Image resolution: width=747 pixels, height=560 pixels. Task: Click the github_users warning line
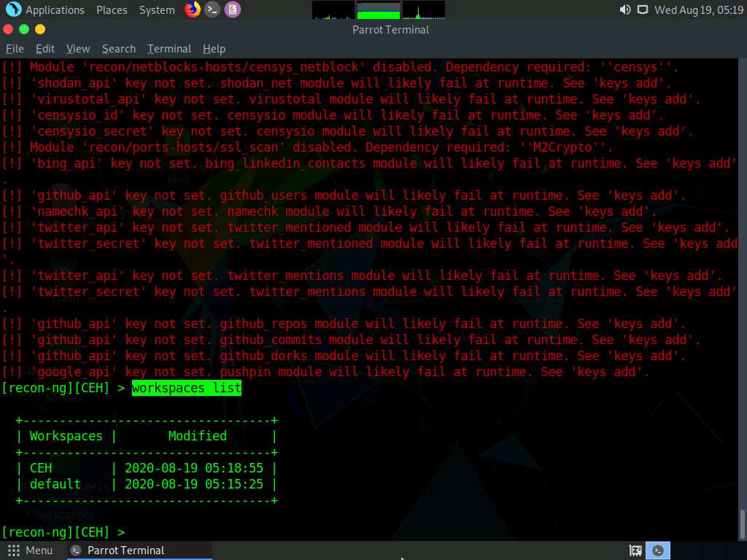344,195
